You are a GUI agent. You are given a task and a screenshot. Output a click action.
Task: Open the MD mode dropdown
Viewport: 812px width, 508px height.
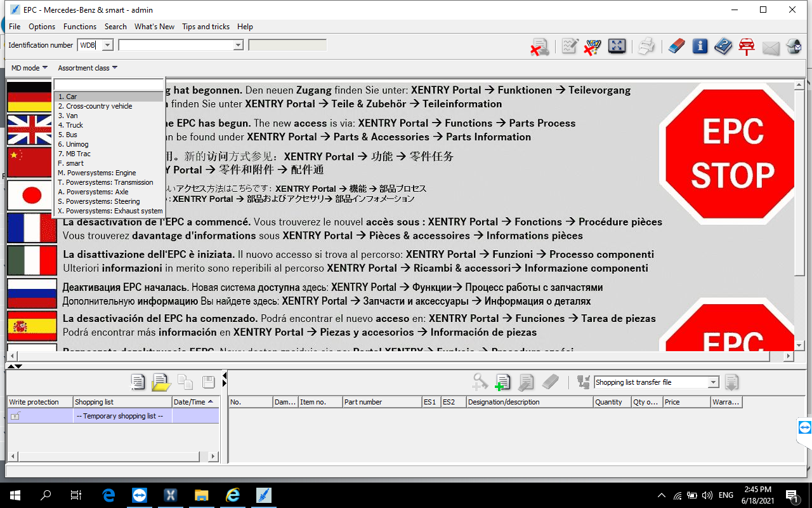[x=29, y=68]
